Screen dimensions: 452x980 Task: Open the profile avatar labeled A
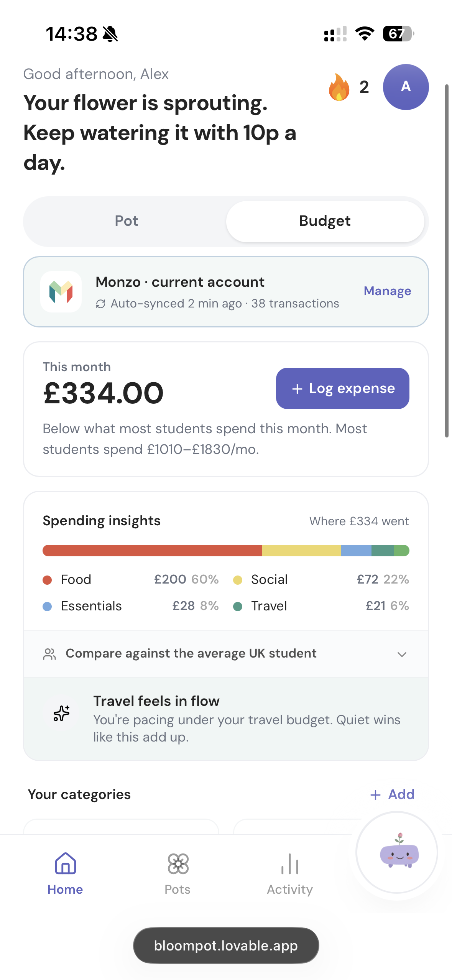click(x=406, y=87)
